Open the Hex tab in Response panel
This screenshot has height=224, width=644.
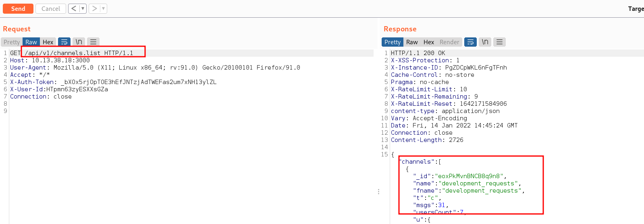(429, 42)
